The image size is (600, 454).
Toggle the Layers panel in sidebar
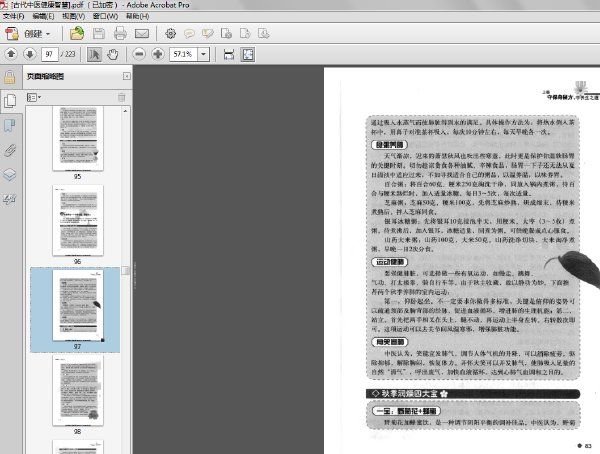pyautogui.click(x=10, y=175)
